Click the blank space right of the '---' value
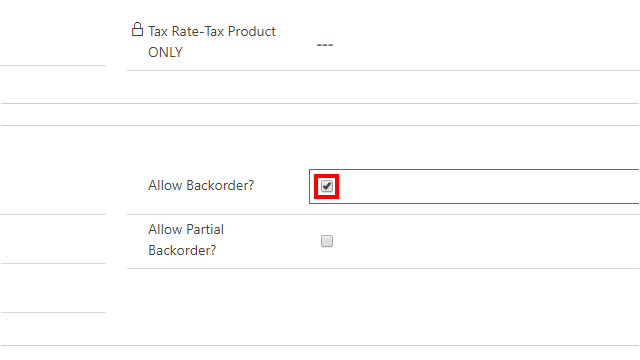640x360 pixels. pos(486,45)
